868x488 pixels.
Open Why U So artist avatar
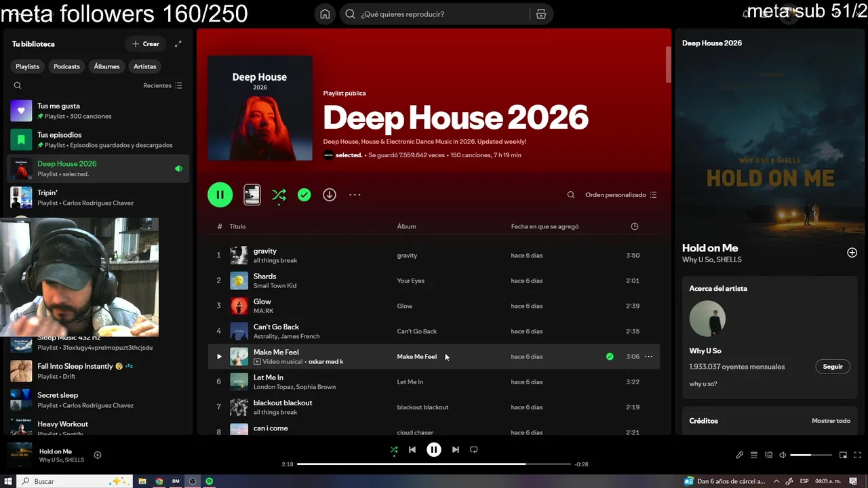(x=707, y=319)
